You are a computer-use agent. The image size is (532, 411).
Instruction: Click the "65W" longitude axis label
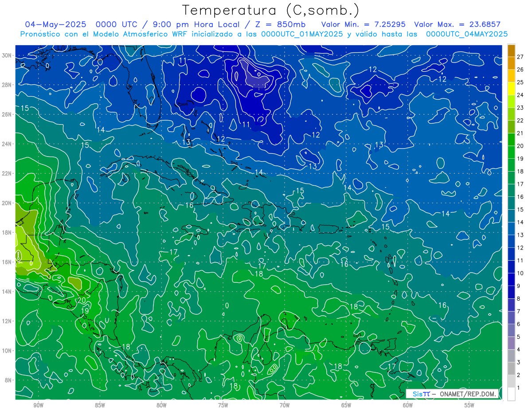pyautogui.click(x=346, y=405)
